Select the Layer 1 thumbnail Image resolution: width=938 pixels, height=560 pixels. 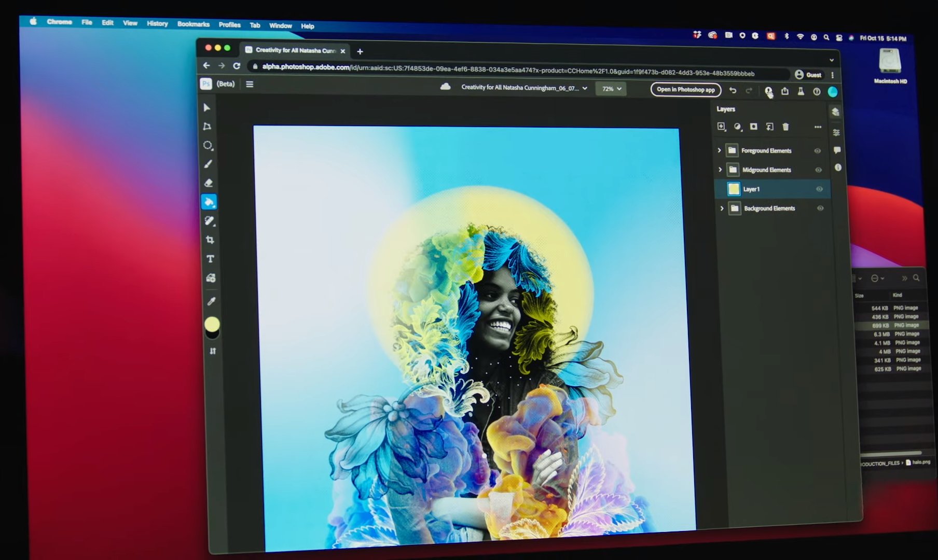pos(733,189)
